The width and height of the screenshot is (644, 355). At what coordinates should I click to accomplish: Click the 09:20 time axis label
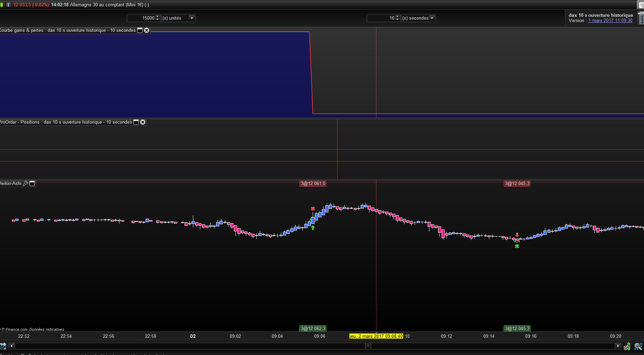pos(616,336)
